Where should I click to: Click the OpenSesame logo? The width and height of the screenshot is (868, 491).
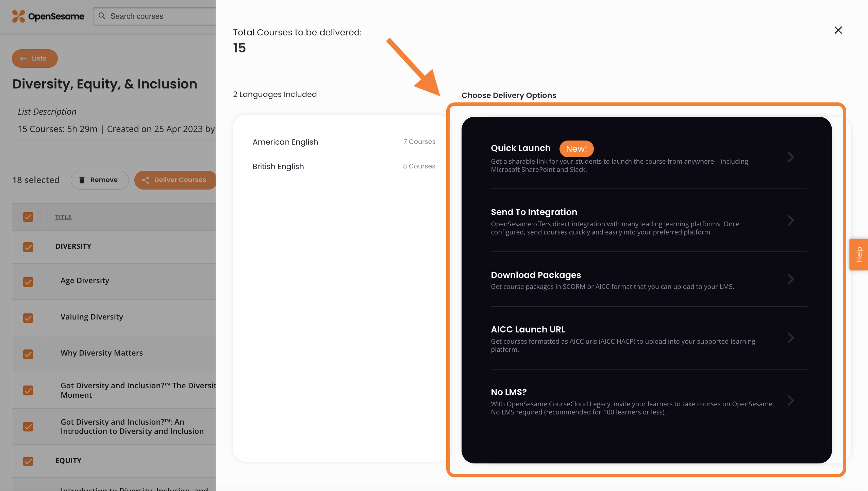(48, 16)
